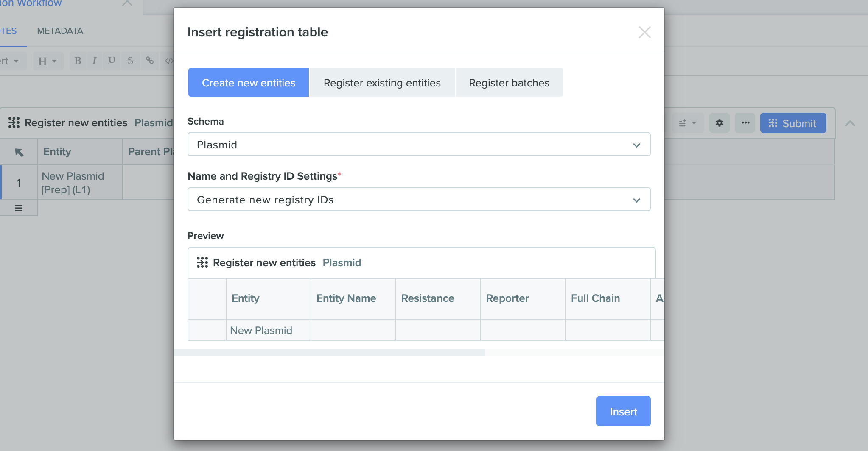Select row 1 in background registration table
The image size is (868, 451).
19,182
